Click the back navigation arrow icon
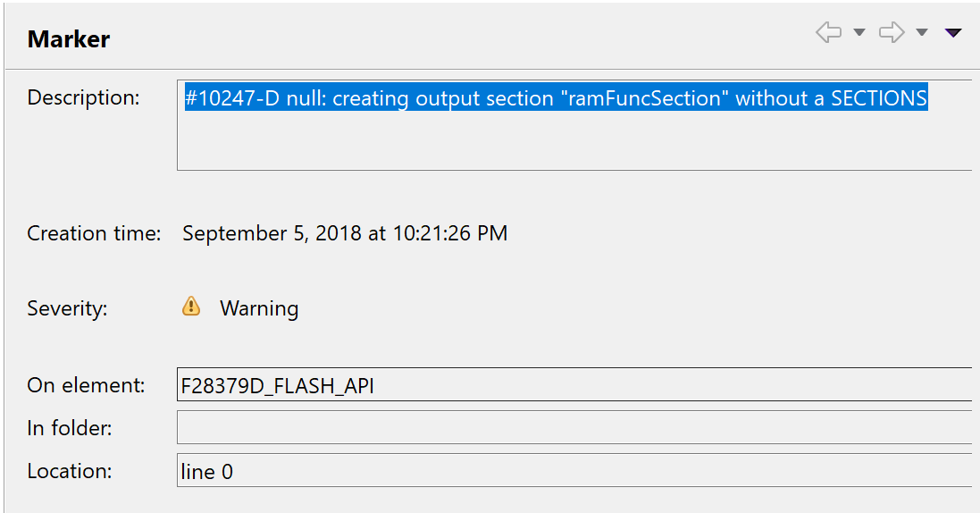980x513 pixels. click(x=828, y=33)
